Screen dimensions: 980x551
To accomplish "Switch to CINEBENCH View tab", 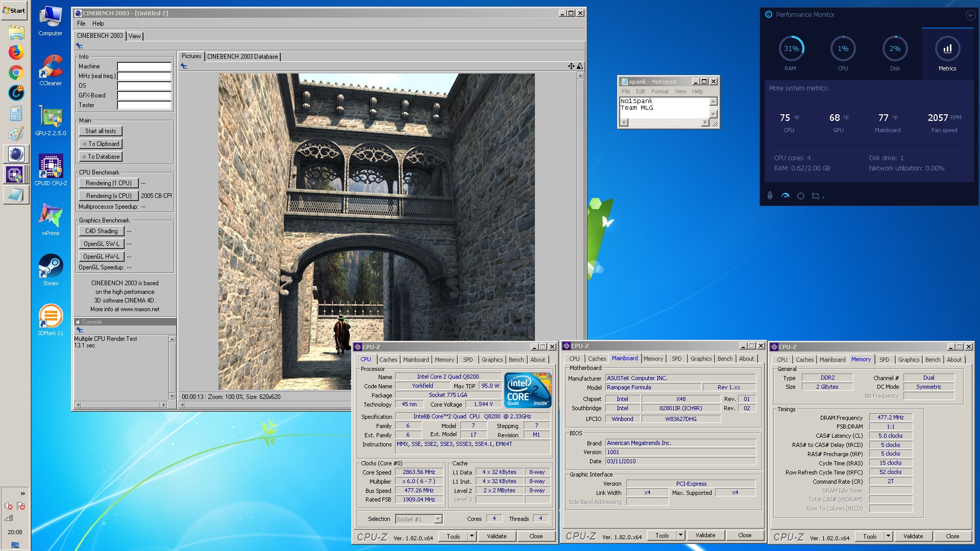I will 135,36.
